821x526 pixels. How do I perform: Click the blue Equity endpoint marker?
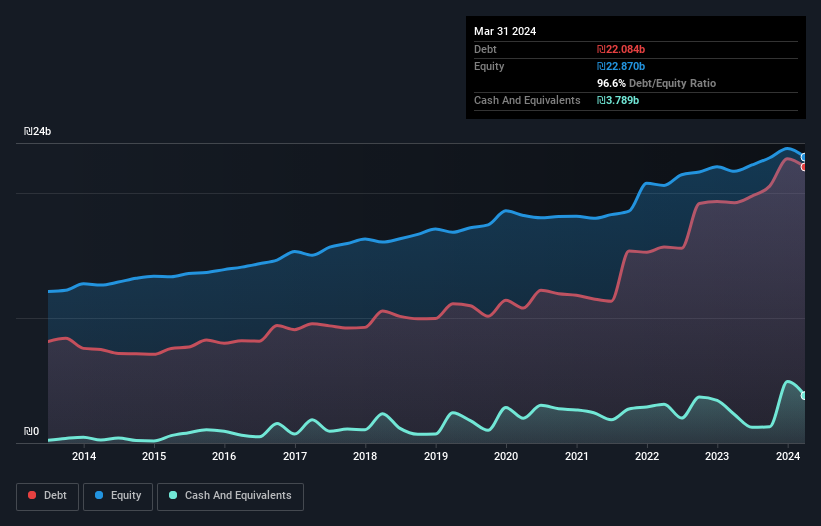[x=804, y=157]
